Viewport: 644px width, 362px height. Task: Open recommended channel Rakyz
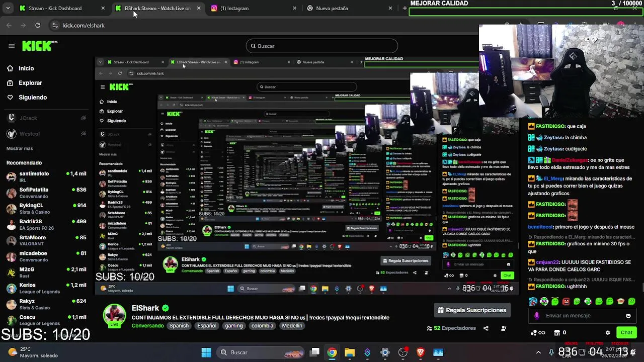click(45, 304)
